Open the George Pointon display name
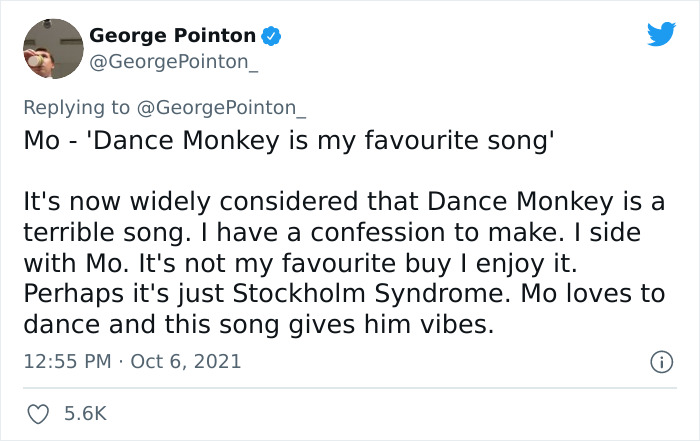This screenshot has height=441, width=700. pos(172,35)
